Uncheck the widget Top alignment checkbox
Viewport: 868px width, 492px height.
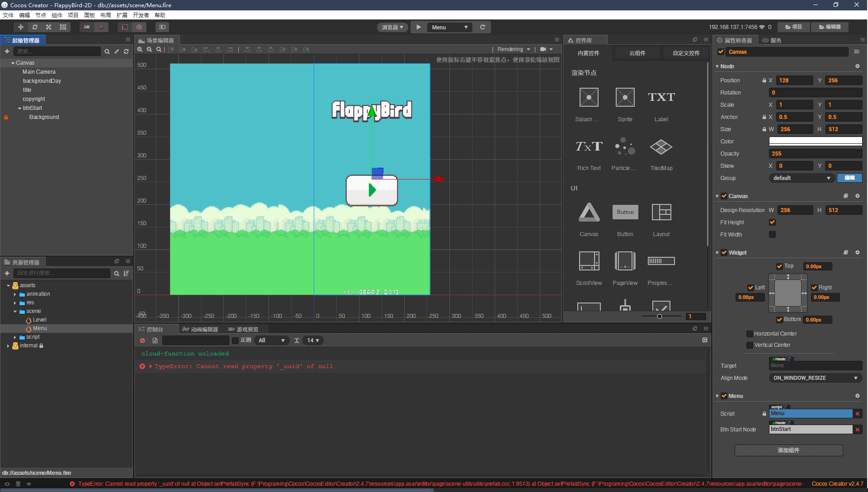[779, 266]
